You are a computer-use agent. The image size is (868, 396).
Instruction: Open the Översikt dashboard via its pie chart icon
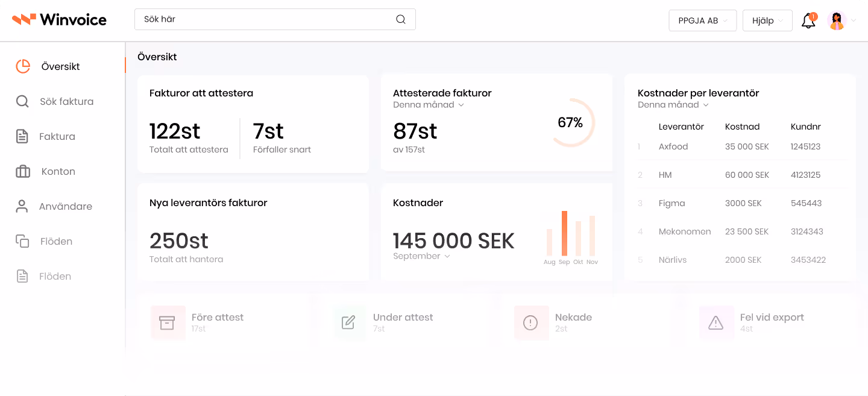click(22, 66)
